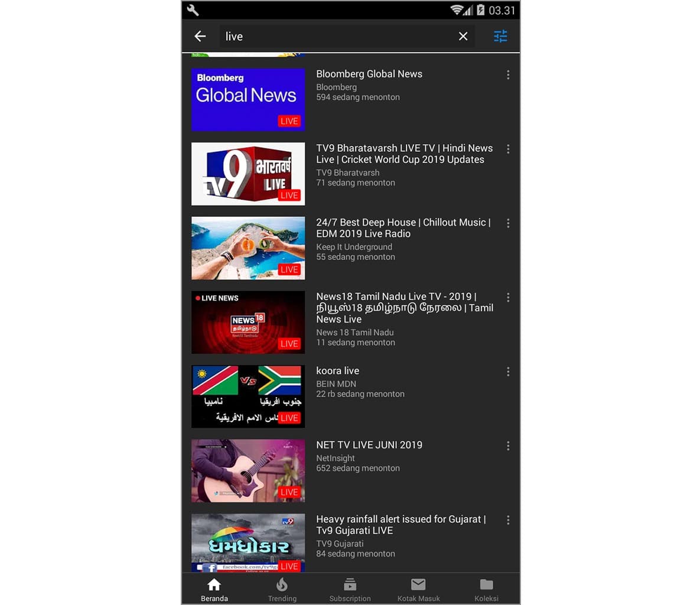Switch to the Subscription tab
The width and height of the screenshot is (700, 605).
pos(350,590)
